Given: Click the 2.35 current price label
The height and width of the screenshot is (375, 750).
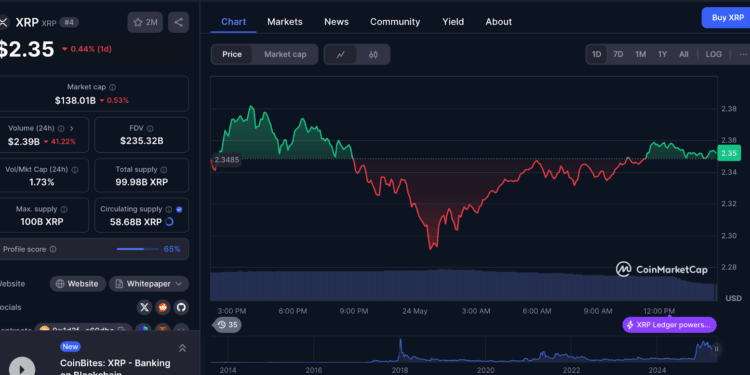Looking at the screenshot, I should [729, 154].
